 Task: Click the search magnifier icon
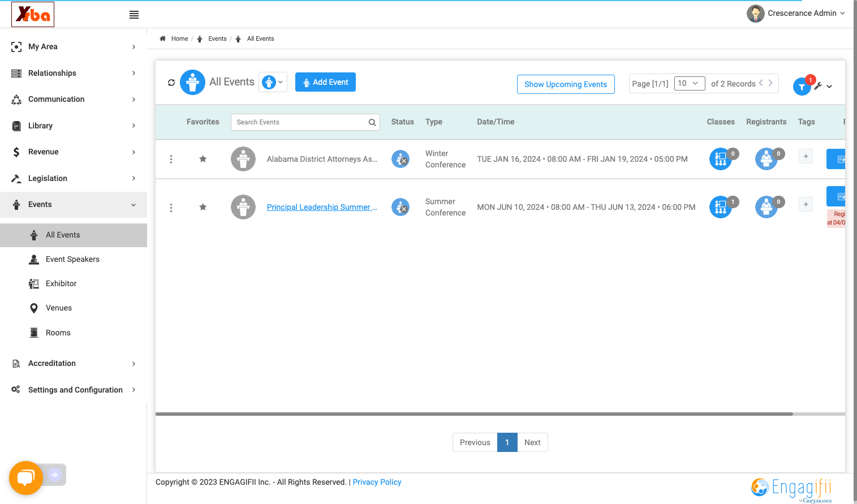point(372,122)
